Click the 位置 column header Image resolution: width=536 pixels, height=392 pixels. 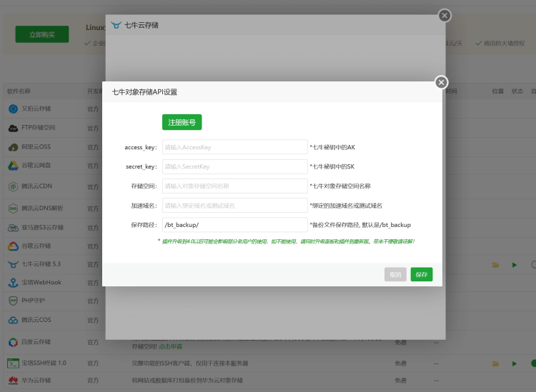[497, 91]
